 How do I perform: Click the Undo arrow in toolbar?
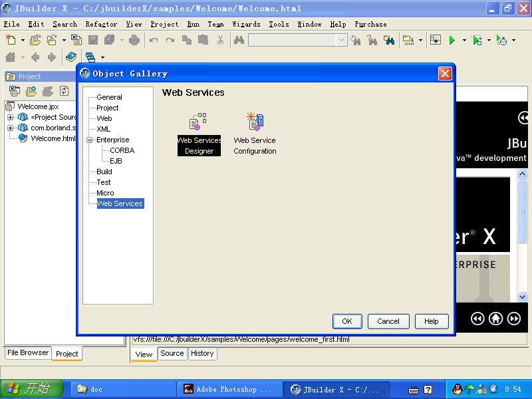[154, 41]
